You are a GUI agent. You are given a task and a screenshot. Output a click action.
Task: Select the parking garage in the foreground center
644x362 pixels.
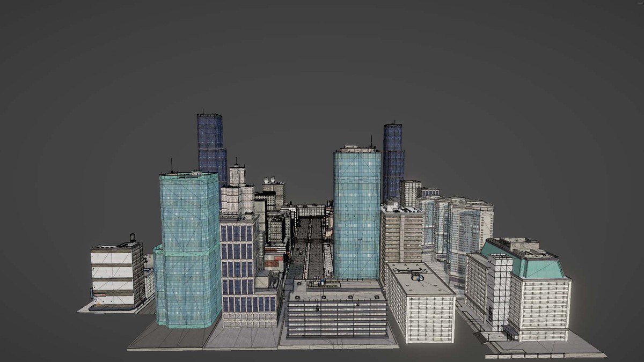tap(338, 309)
